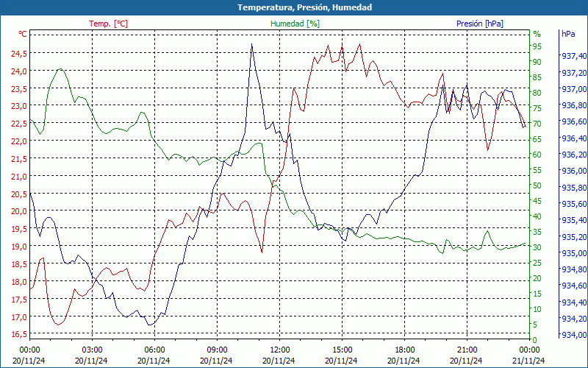
Task: Click the blue hPa axis unit label
Action: tap(568, 34)
